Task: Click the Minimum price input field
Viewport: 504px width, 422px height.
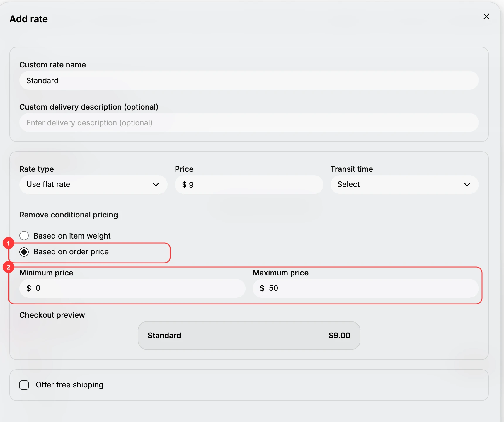Action: click(x=132, y=288)
